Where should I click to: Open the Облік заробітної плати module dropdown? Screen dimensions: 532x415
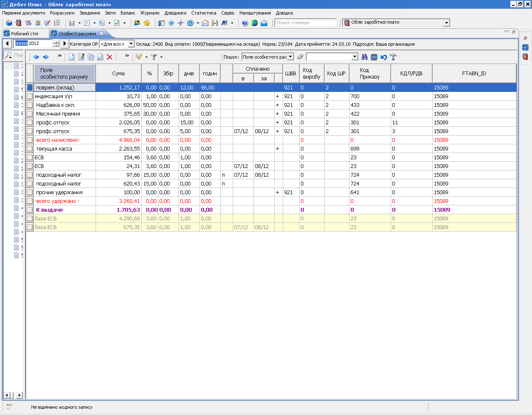[x=446, y=23]
